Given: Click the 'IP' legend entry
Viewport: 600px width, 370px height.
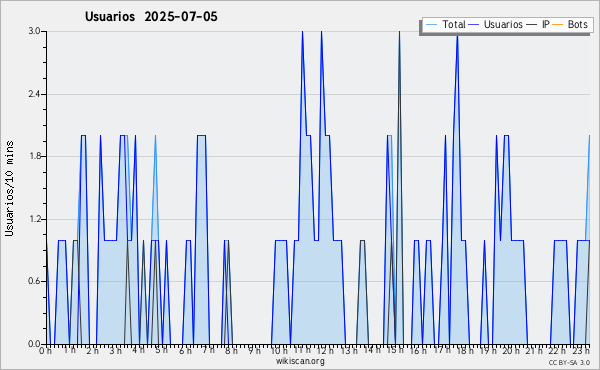Looking at the screenshot, I should tap(546, 24).
